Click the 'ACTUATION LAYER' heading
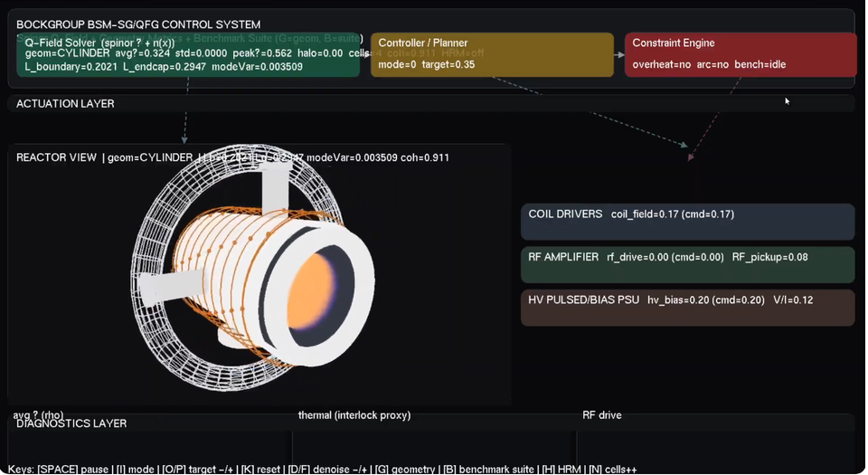The image size is (868, 475). tap(65, 103)
